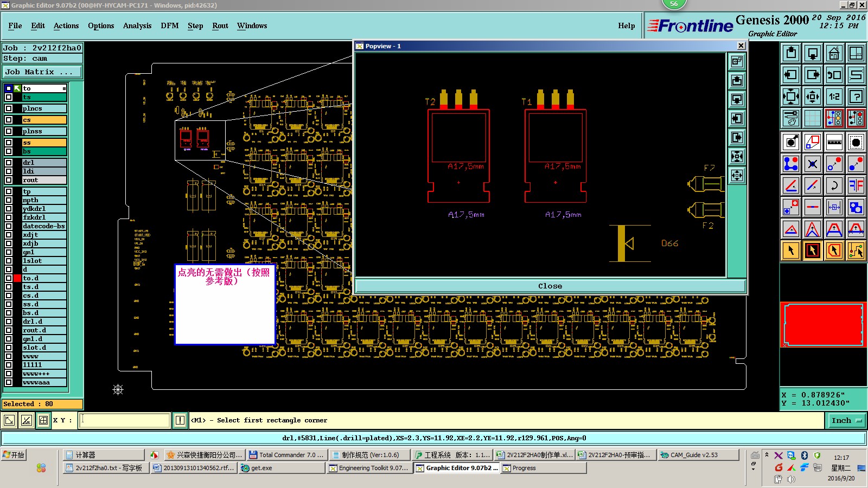Click the mirror F|F icon
Image resolution: width=868 pixels, height=488 pixels.
(x=856, y=185)
